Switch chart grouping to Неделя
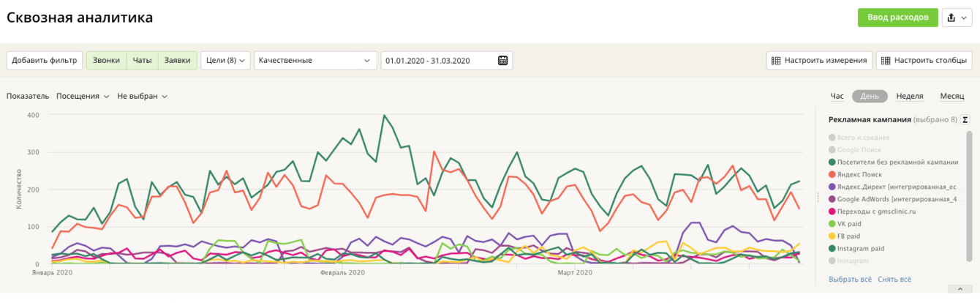 [x=909, y=97]
